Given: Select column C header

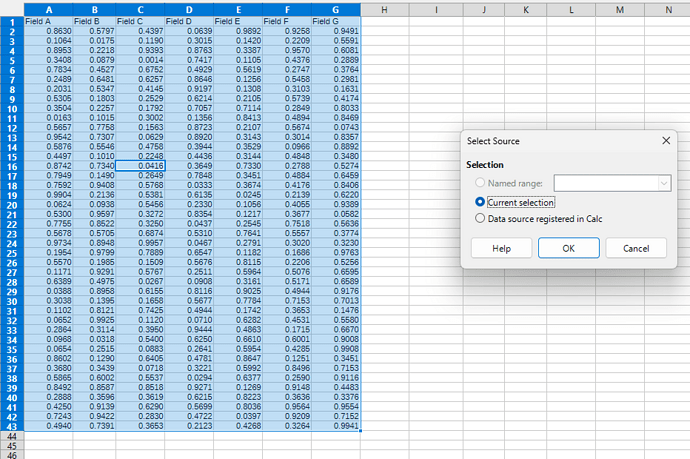Looking at the screenshot, I should (x=140, y=10).
